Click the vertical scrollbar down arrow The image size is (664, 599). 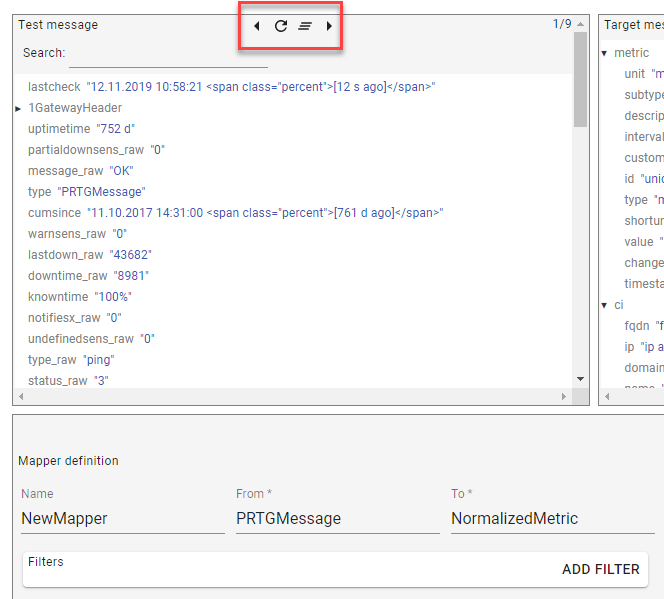point(581,379)
